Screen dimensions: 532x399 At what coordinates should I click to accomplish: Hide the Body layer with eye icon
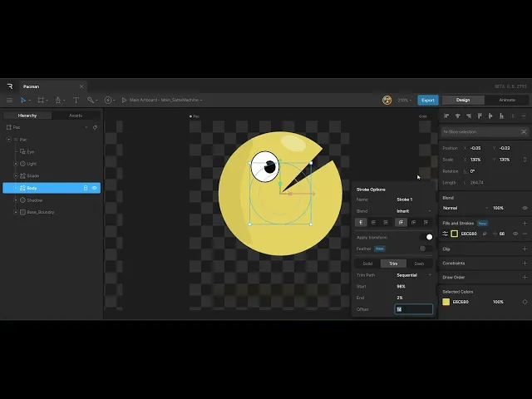point(94,188)
